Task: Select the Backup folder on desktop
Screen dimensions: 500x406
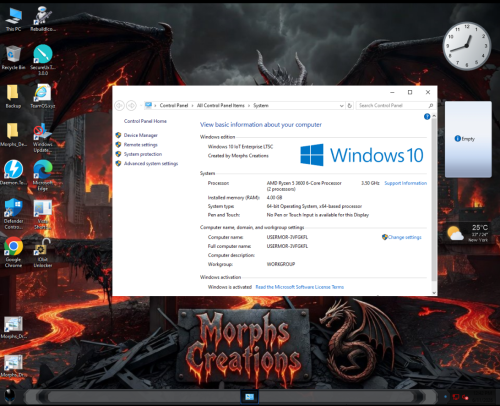Action: click(x=13, y=96)
